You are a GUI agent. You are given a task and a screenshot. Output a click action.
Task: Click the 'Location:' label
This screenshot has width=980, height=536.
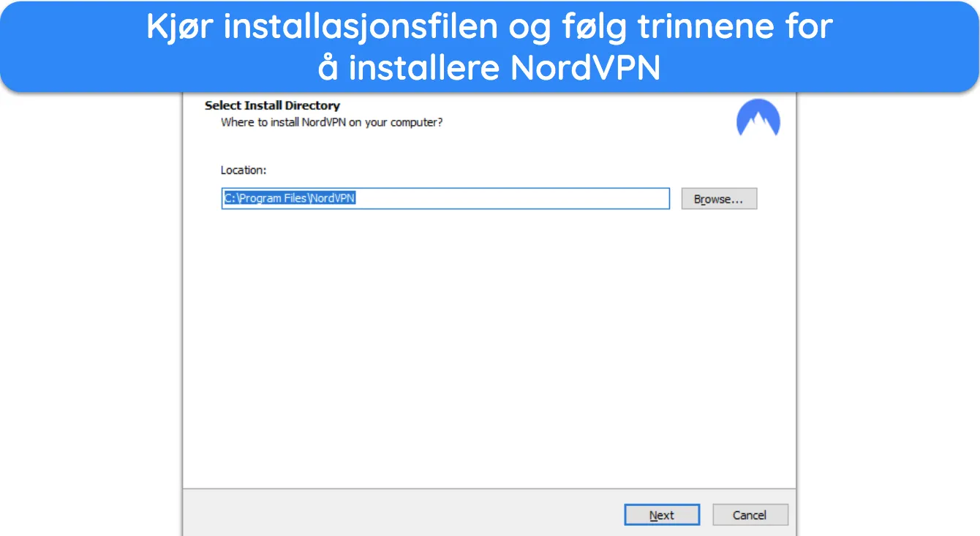coord(244,170)
